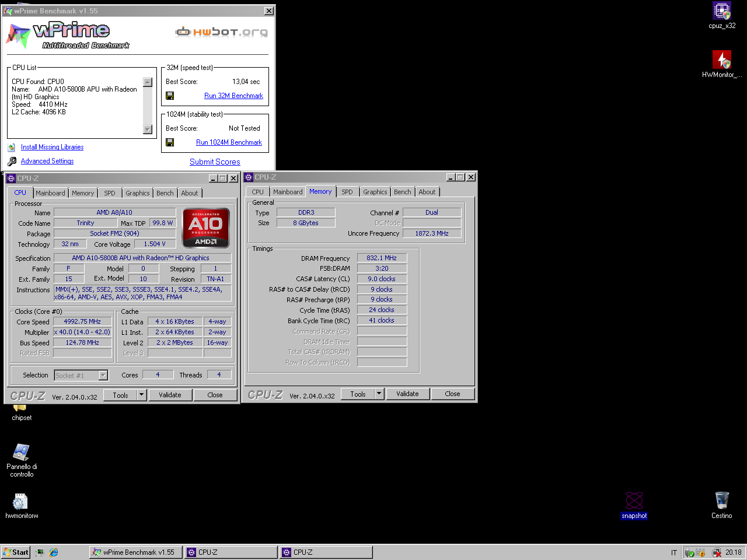Click the IT language indicator in tray

(674, 552)
